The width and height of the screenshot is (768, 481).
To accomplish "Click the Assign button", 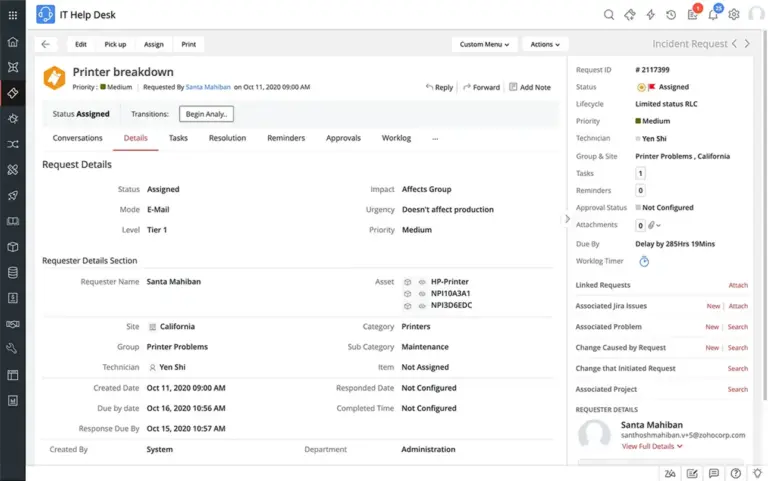I will (x=153, y=44).
